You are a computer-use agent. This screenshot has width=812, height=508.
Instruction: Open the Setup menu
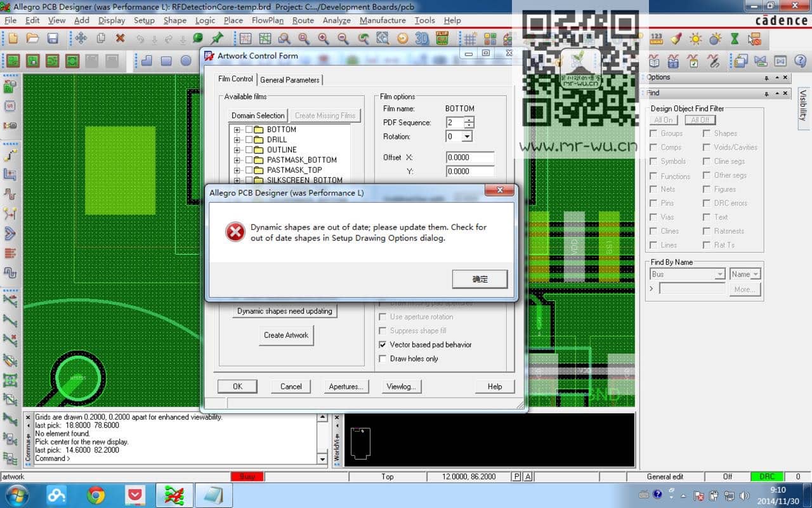[144, 20]
